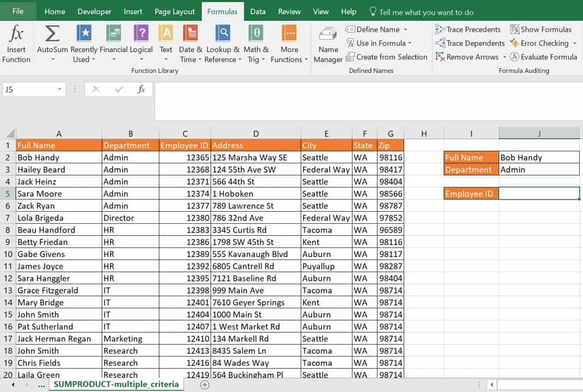The image size is (583, 392).
Task: Click the 'Marketing' department cell
Action: pos(130,339)
